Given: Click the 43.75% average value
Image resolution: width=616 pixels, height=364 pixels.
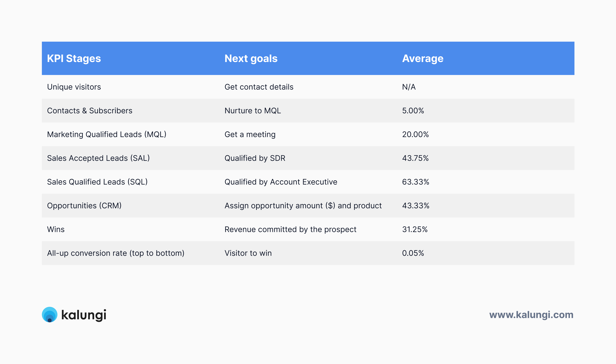Looking at the screenshot, I should 415,158.
